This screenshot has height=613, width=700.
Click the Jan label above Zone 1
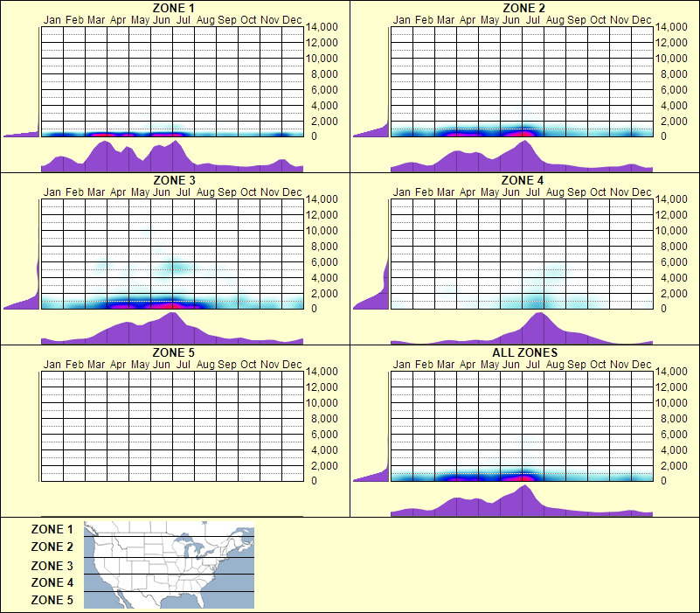point(52,20)
